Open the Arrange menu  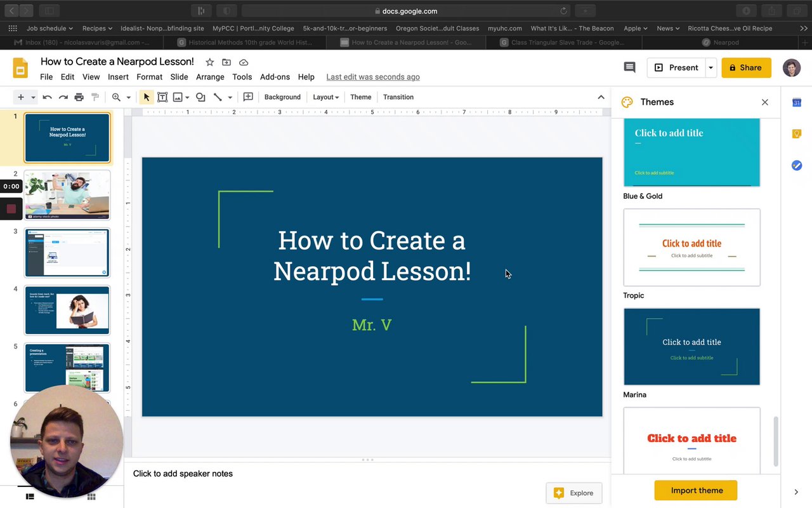pyautogui.click(x=210, y=77)
